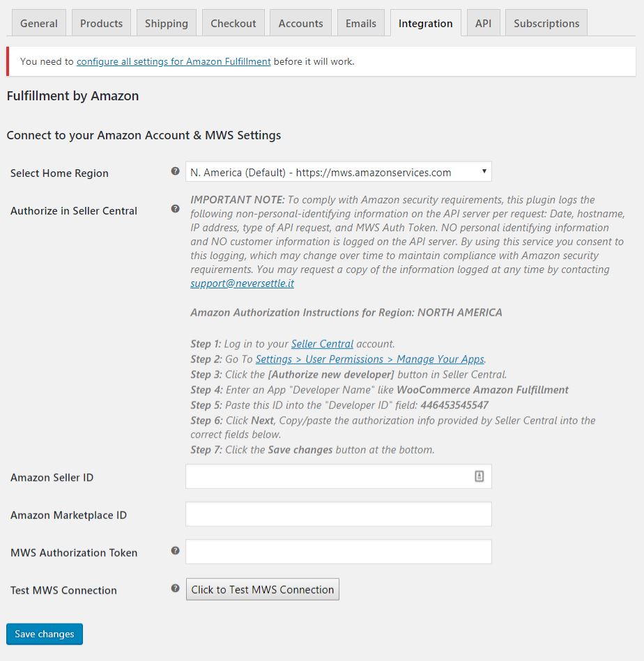
Task: Select the Accounts tab
Action: (x=300, y=22)
